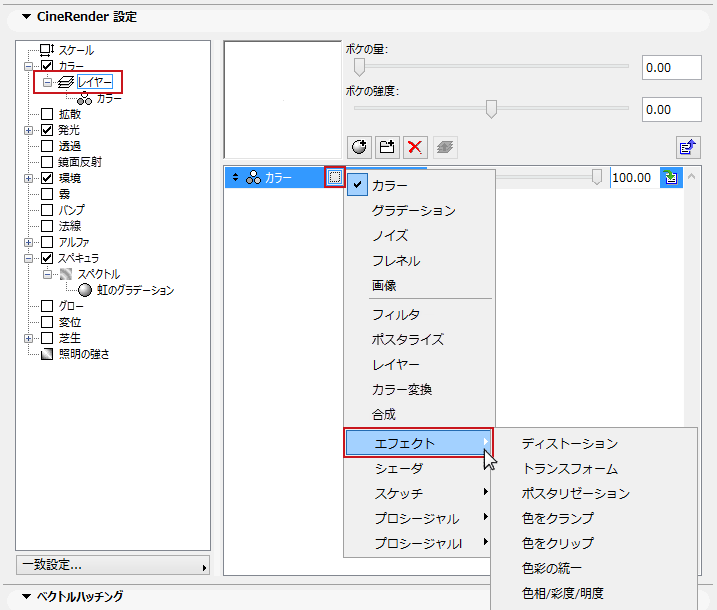This screenshot has width=717, height=610.
Task: Click the layer opacity slider handle
Action: click(x=597, y=177)
